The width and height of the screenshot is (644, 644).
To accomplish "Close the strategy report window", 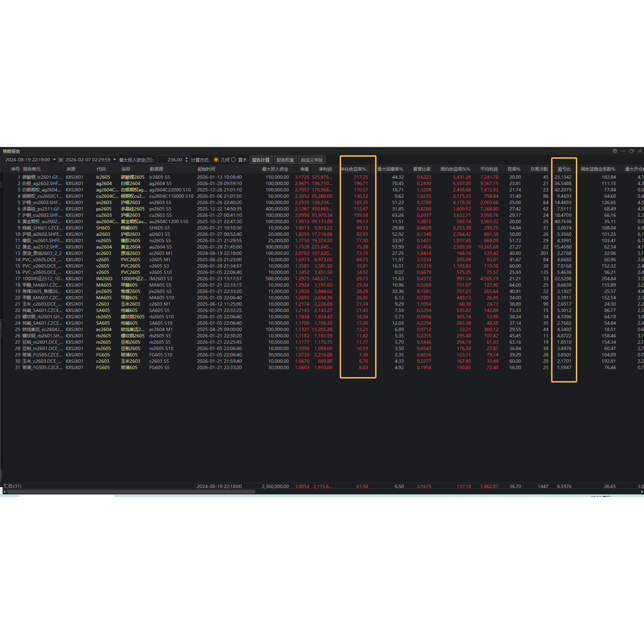I will [x=640, y=151].
